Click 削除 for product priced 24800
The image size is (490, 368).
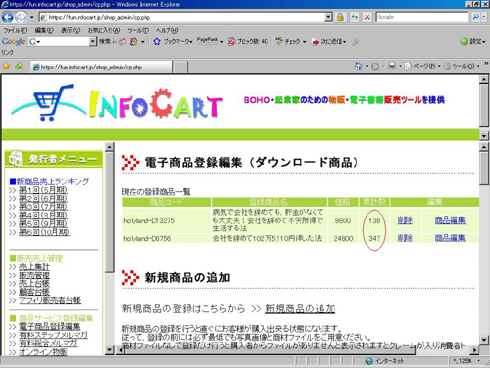[405, 238]
